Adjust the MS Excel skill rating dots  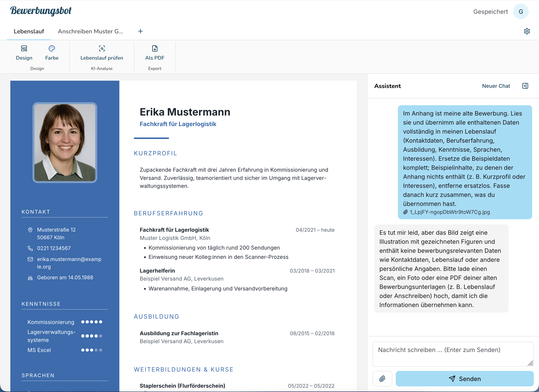point(92,350)
